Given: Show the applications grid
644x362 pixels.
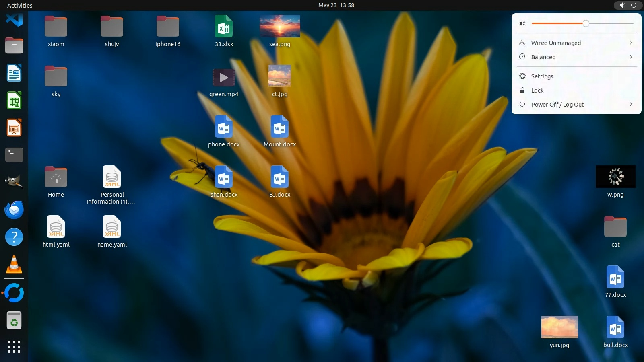Looking at the screenshot, I should (x=14, y=347).
